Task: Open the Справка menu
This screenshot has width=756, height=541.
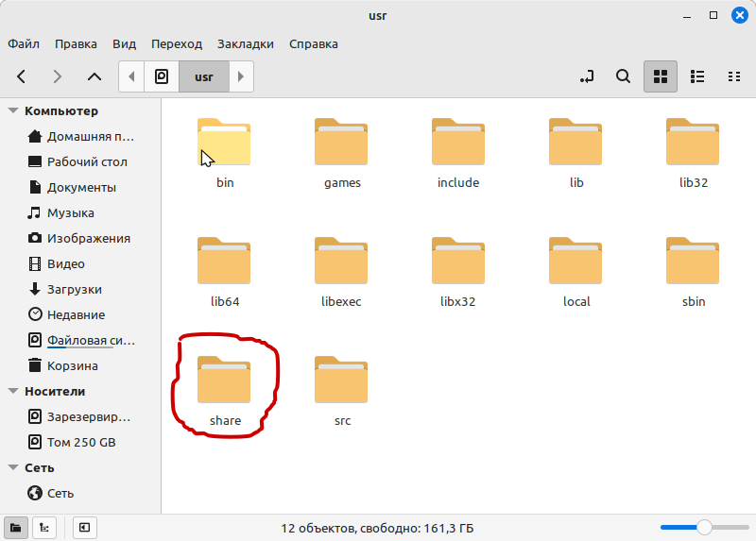Action: pyautogui.click(x=314, y=43)
